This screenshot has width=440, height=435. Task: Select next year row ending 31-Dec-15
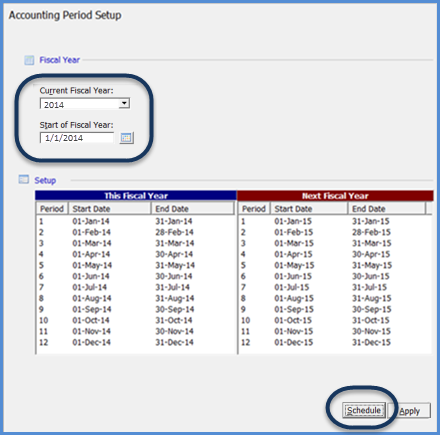point(335,342)
